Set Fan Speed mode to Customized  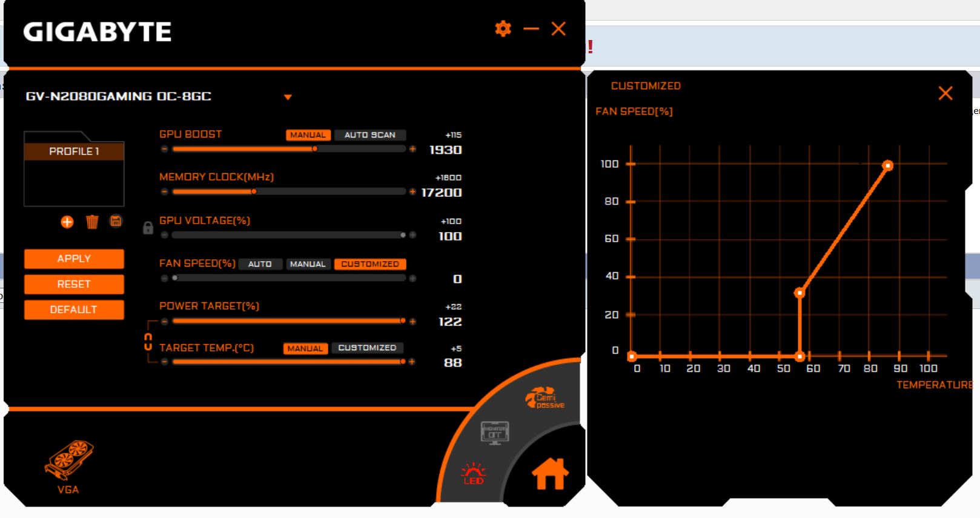pyautogui.click(x=370, y=264)
